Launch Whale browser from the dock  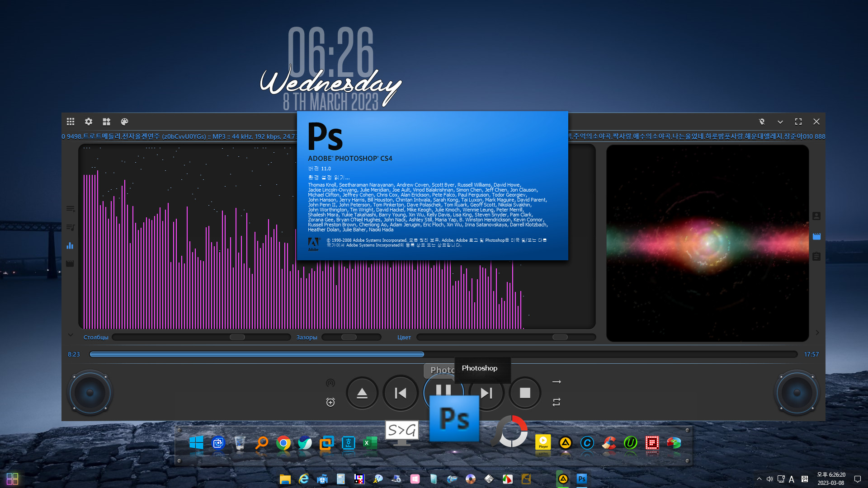click(x=305, y=443)
